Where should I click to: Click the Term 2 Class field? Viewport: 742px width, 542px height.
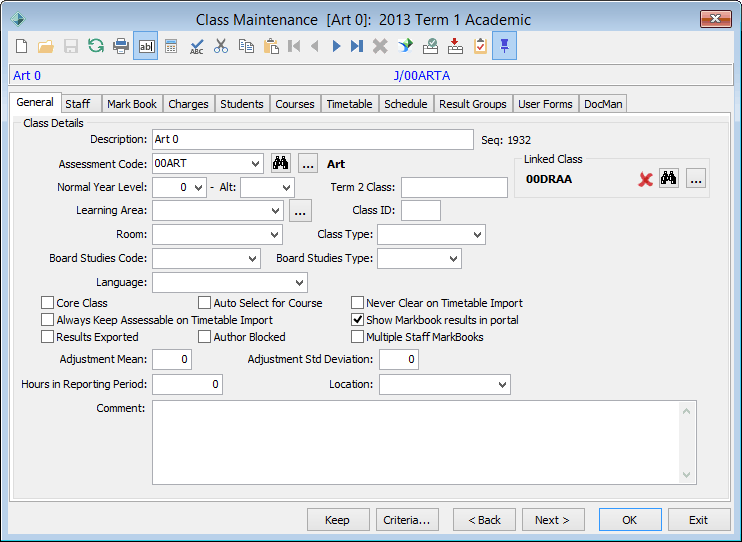point(454,187)
